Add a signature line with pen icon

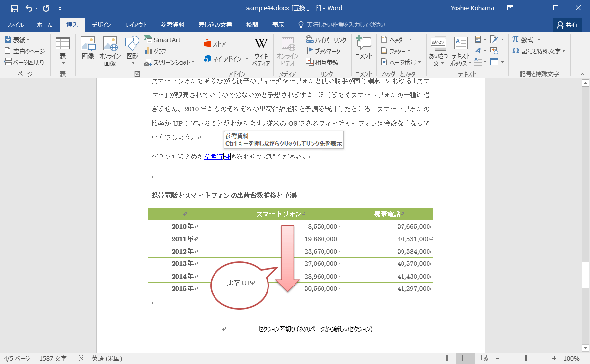[x=497, y=40]
